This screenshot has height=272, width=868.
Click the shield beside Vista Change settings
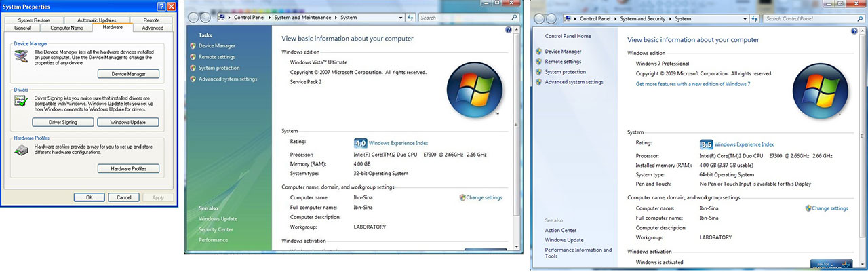point(462,197)
